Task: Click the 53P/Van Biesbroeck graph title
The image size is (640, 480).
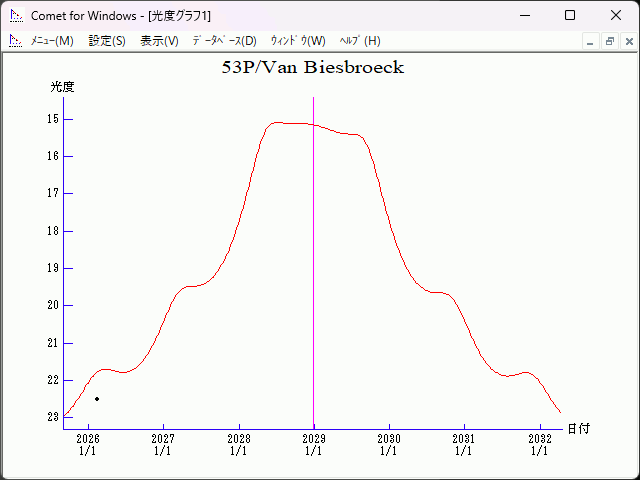Action: coord(313,68)
